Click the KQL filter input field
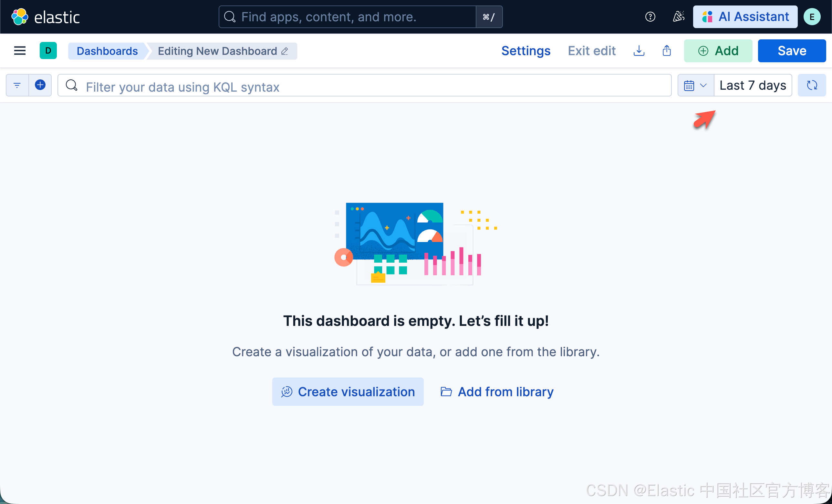Screen dimensions: 832x504 (x=365, y=86)
